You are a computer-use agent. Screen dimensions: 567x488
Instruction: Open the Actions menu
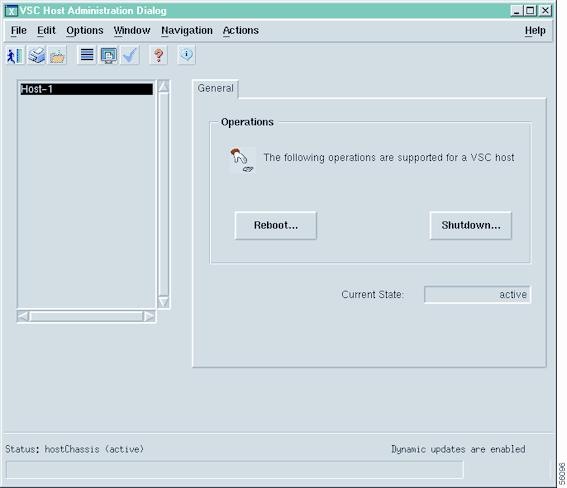[241, 31]
